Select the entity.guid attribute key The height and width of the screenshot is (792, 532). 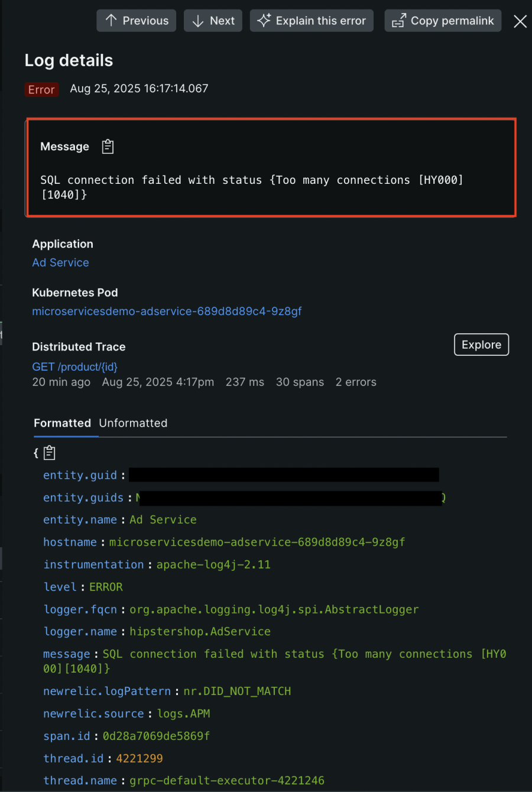(x=80, y=475)
